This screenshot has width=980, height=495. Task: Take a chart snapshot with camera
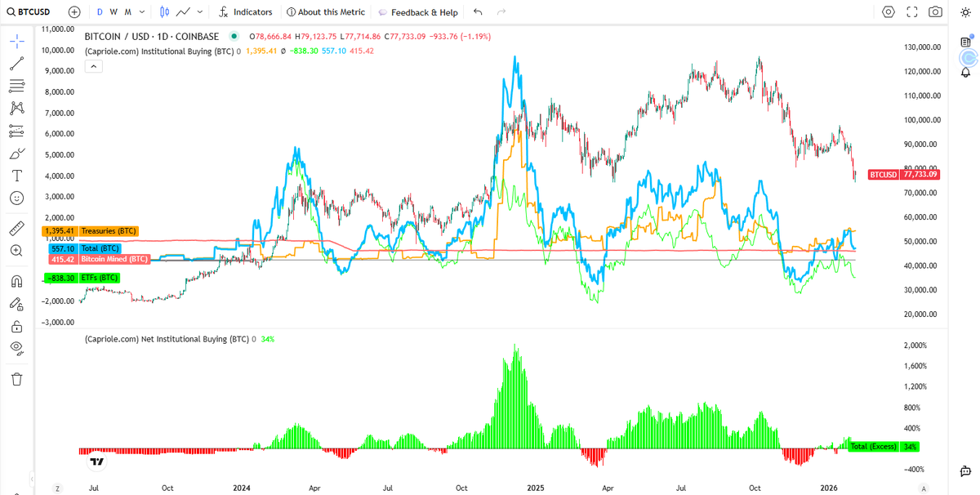[x=936, y=12]
